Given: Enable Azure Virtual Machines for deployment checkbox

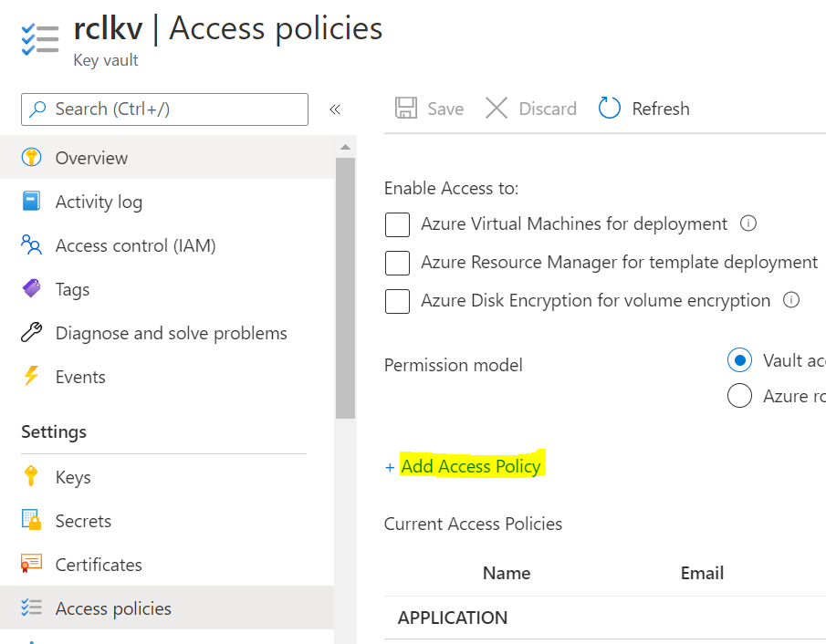Looking at the screenshot, I should point(397,224).
